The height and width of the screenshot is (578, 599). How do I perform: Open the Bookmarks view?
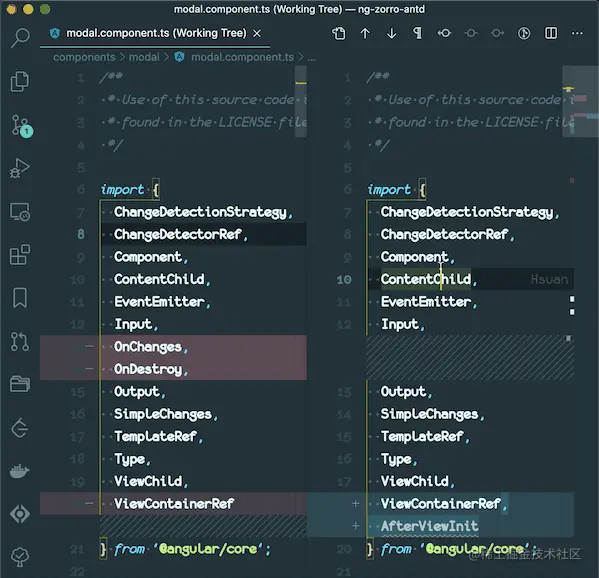pos(20,298)
